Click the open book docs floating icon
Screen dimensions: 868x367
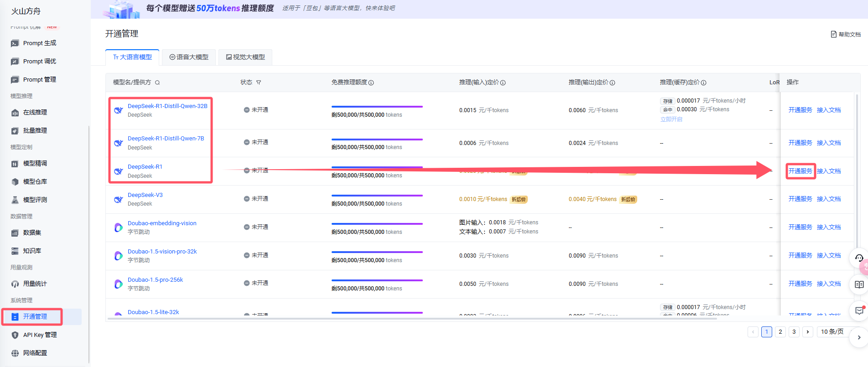coord(859,284)
